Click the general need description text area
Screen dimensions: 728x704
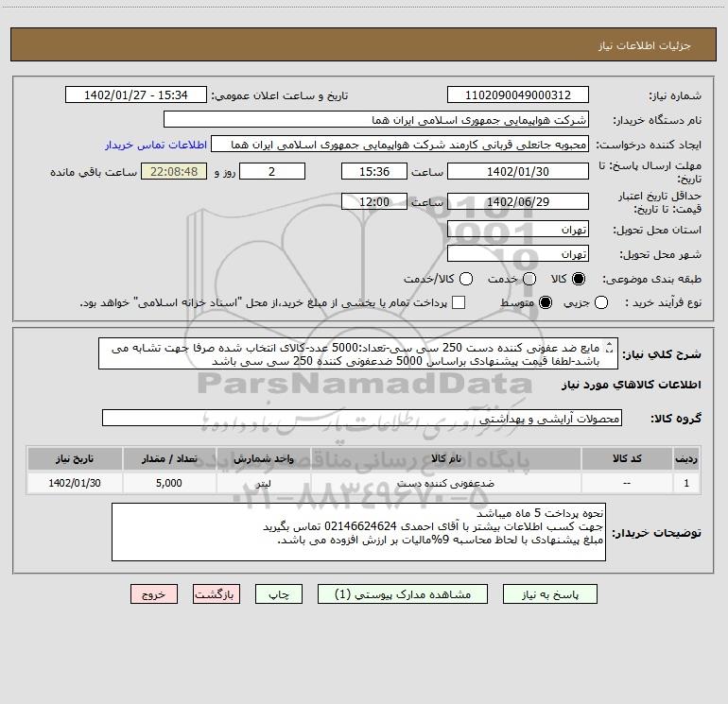(358, 353)
